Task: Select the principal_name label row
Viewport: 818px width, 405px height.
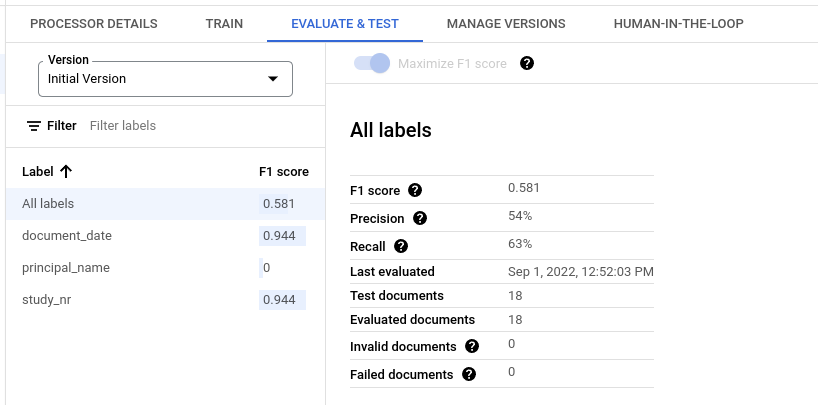Action: (163, 268)
